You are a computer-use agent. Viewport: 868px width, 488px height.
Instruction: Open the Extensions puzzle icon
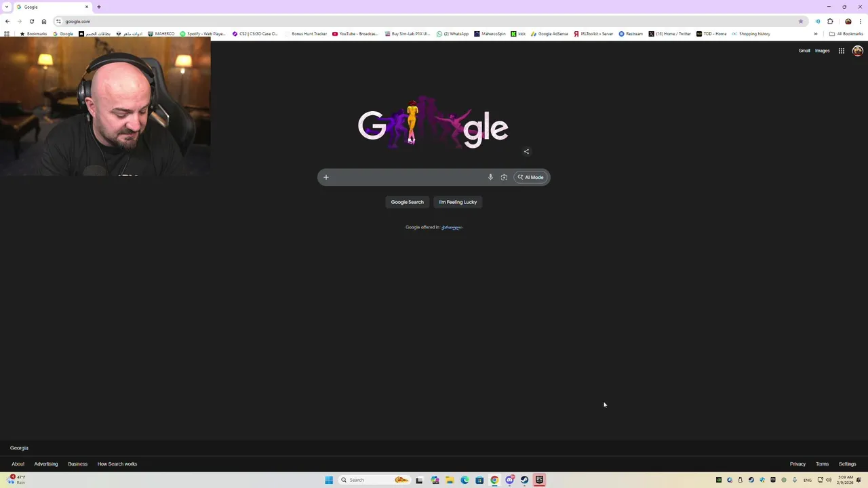click(x=830, y=21)
